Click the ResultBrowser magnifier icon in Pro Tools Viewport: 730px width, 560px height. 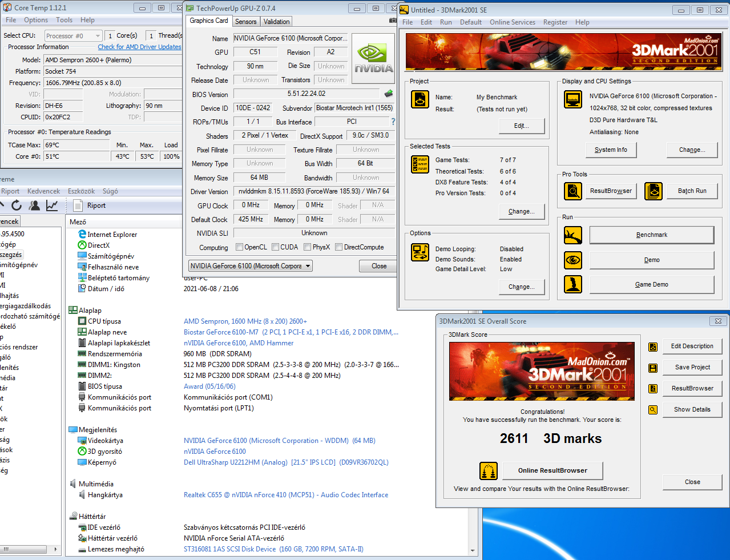click(572, 191)
